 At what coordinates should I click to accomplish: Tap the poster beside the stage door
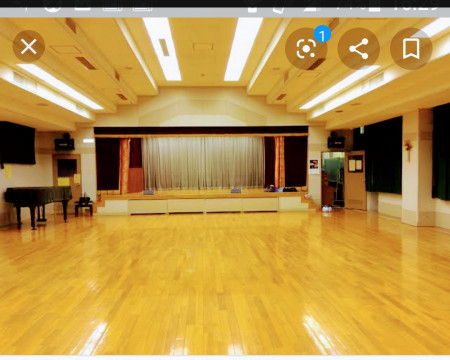(314, 167)
